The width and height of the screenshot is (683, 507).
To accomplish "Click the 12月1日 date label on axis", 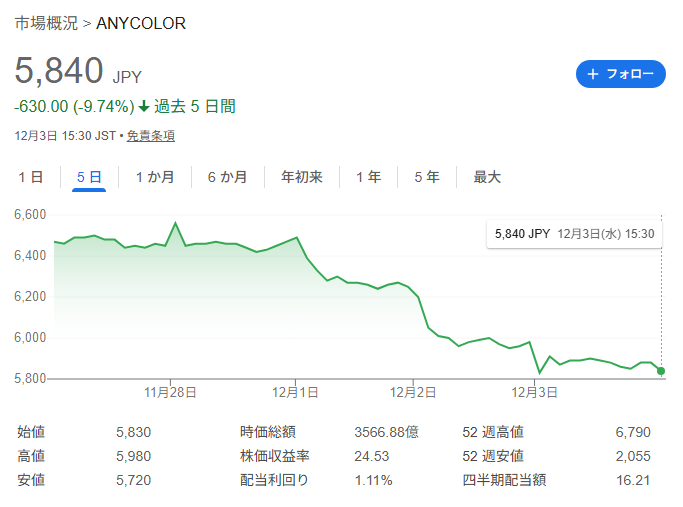I will [x=295, y=393].
